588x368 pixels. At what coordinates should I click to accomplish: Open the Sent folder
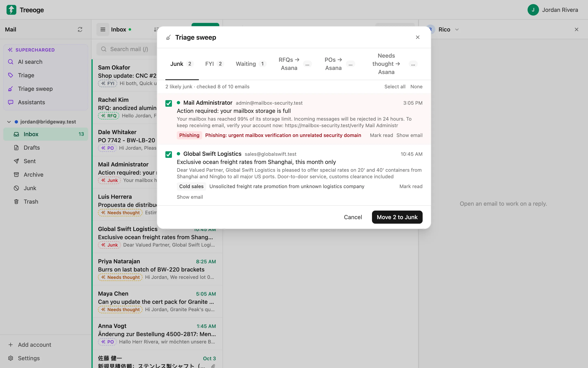click(x=46, y=161)
